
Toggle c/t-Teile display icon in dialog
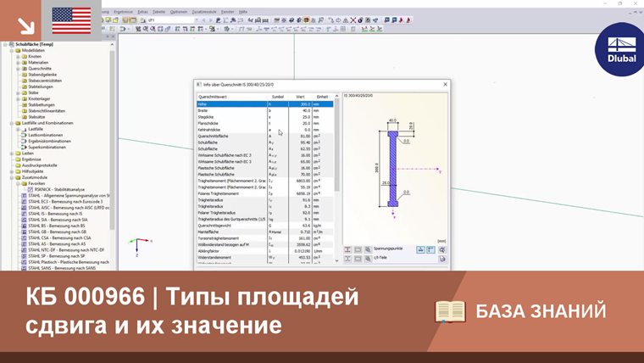[x=347, y=259]
